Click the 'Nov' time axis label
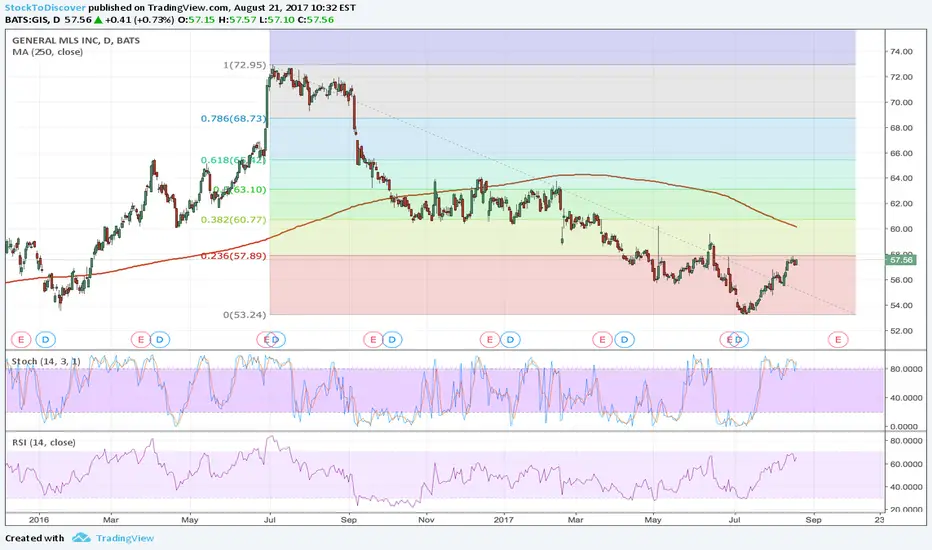This screenshot has height=550, width=932. 426,520
